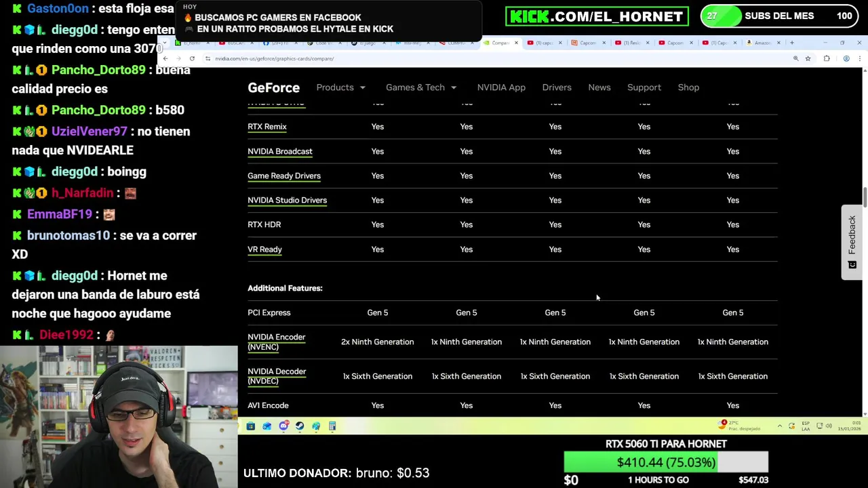Click the streamer webcam thumbnail

(x=119, y=417)
